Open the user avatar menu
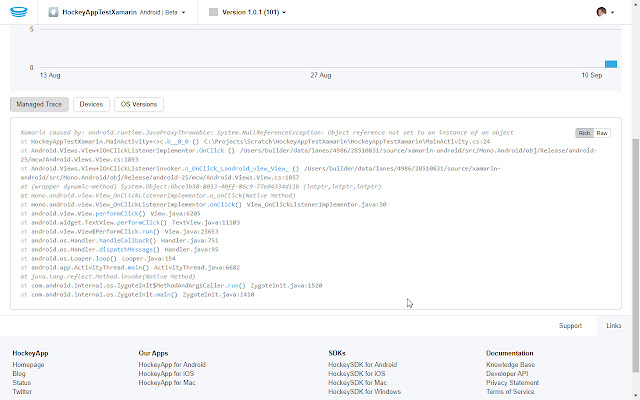Screen dimensions: 640x400 [605, 12]
